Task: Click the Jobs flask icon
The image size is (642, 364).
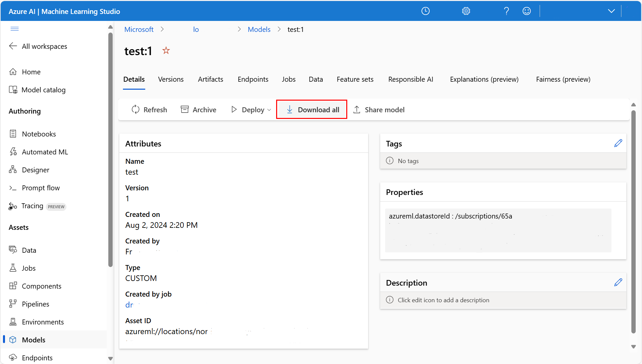Action: (13, 268)
